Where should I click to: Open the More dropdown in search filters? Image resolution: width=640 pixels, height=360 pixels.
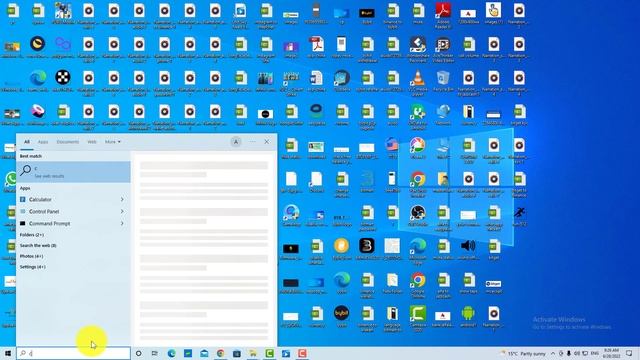tap(113, 142)
